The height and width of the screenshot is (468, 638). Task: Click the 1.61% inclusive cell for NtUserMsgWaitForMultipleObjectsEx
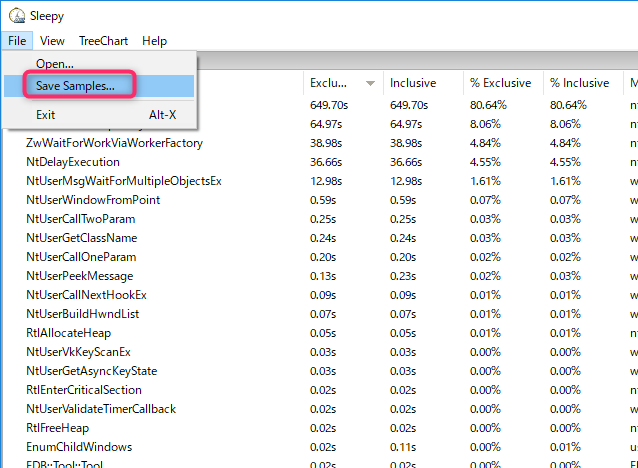pyautogui.click(x=565, y=181)
